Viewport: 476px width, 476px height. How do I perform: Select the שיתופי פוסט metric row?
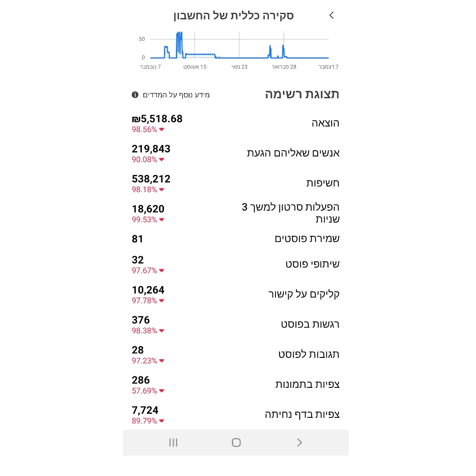235,264
